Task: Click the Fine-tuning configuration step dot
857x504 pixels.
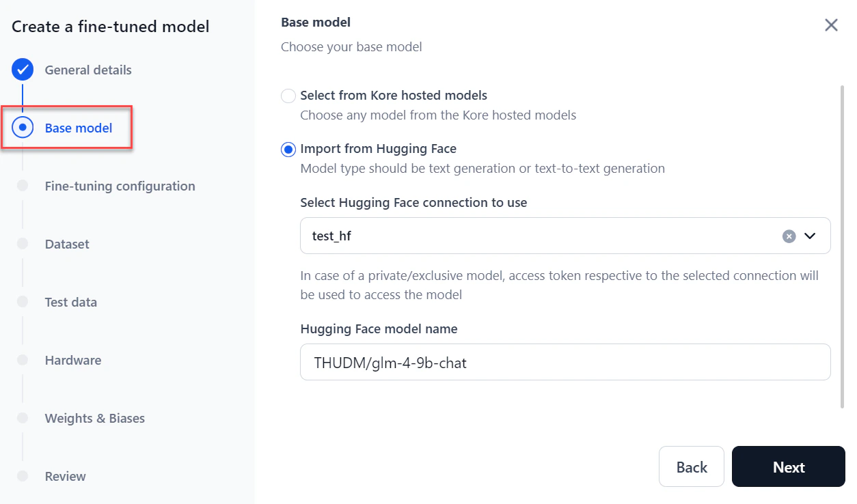Action: pos(23,186)
